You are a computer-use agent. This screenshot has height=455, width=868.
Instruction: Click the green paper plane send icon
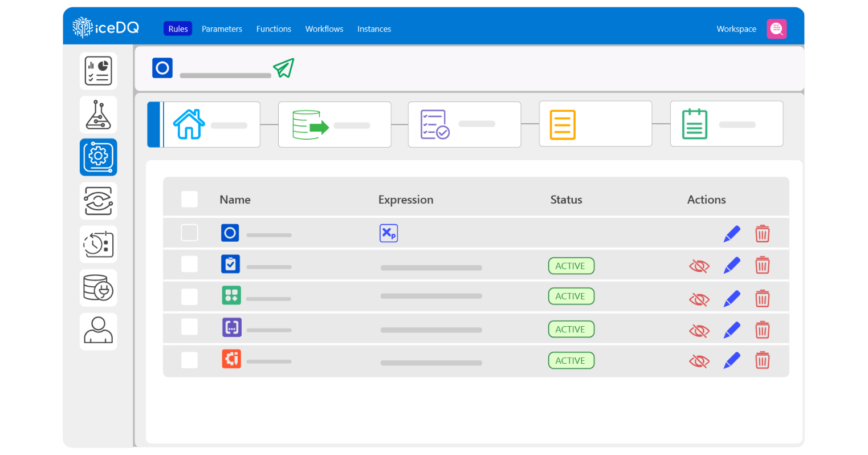point(283,68)
